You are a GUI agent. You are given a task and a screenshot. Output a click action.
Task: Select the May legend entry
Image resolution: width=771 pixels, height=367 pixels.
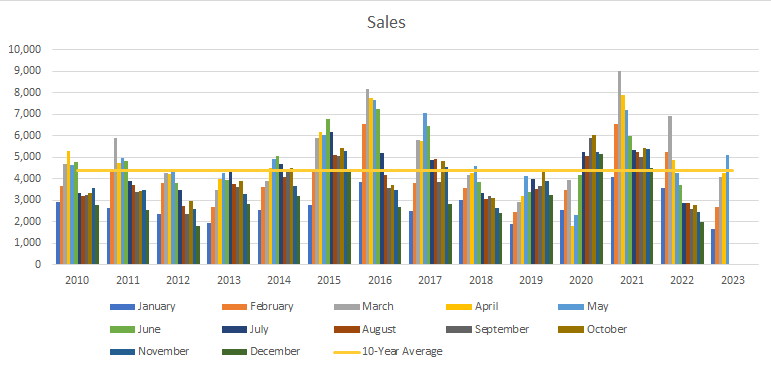pyautogui.click(x=583, y=306)
